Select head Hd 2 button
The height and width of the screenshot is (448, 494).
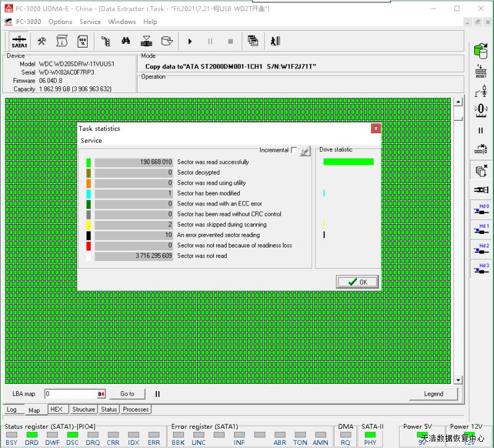[480, 249]
